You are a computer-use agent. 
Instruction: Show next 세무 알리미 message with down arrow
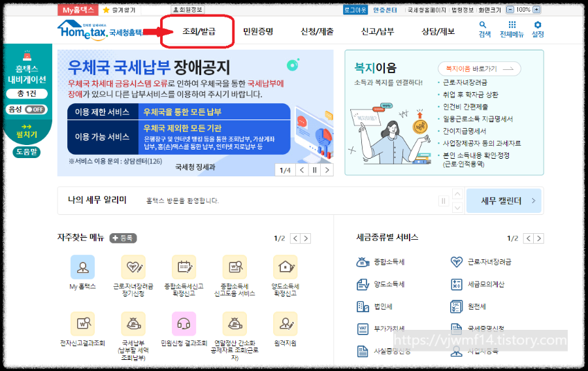click(x=457, y=208)
